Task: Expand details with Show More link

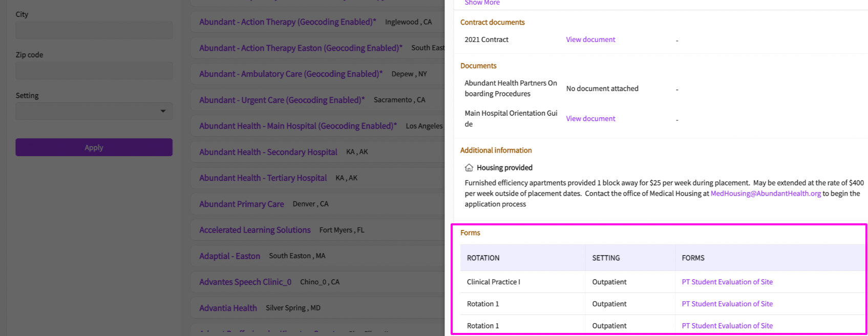Action: tap(482, 3)
